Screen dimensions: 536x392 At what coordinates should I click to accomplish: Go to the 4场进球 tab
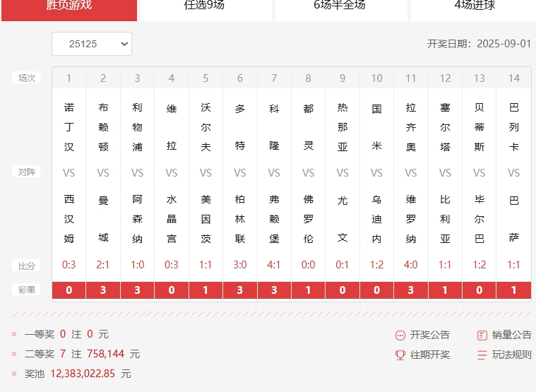474,6
